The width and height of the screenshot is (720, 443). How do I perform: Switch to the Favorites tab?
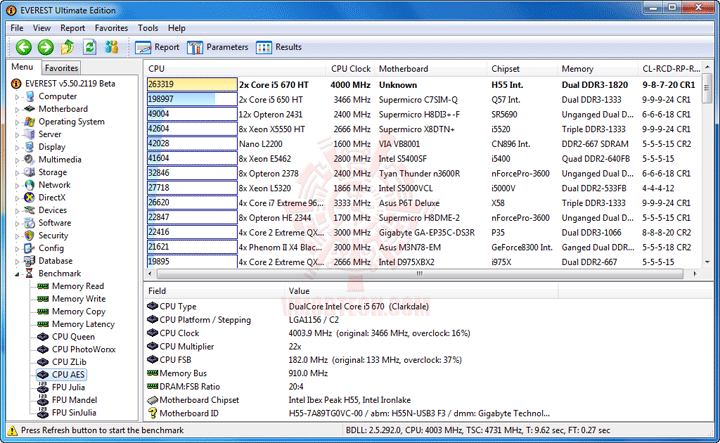[61, 68]
